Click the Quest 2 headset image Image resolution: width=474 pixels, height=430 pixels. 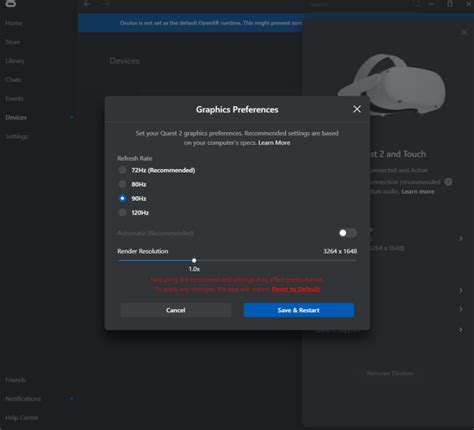pyautogui.click(x=392, y=85)
